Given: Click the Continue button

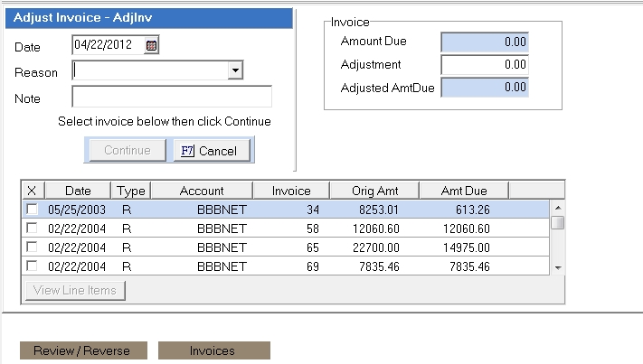Looking at the screenshot, I should 127,150.
